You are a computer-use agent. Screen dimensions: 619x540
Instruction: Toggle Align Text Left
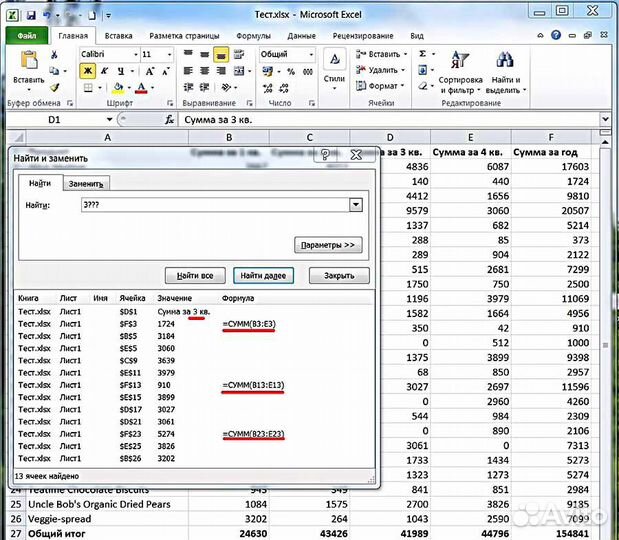coord(188,71)
